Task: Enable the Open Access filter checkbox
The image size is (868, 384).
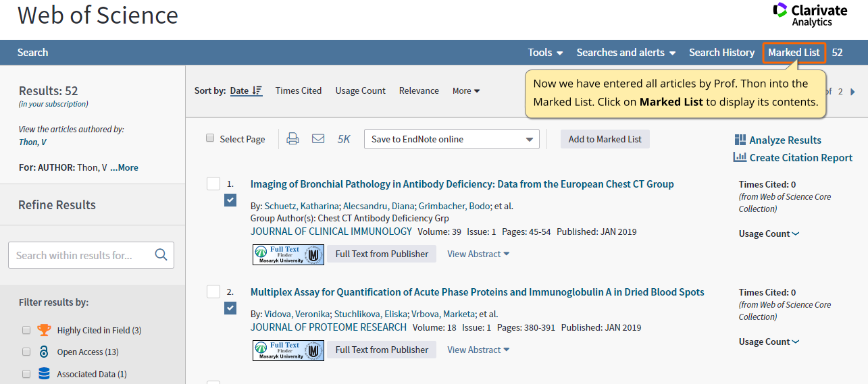Action: click(x=26, y=352)
